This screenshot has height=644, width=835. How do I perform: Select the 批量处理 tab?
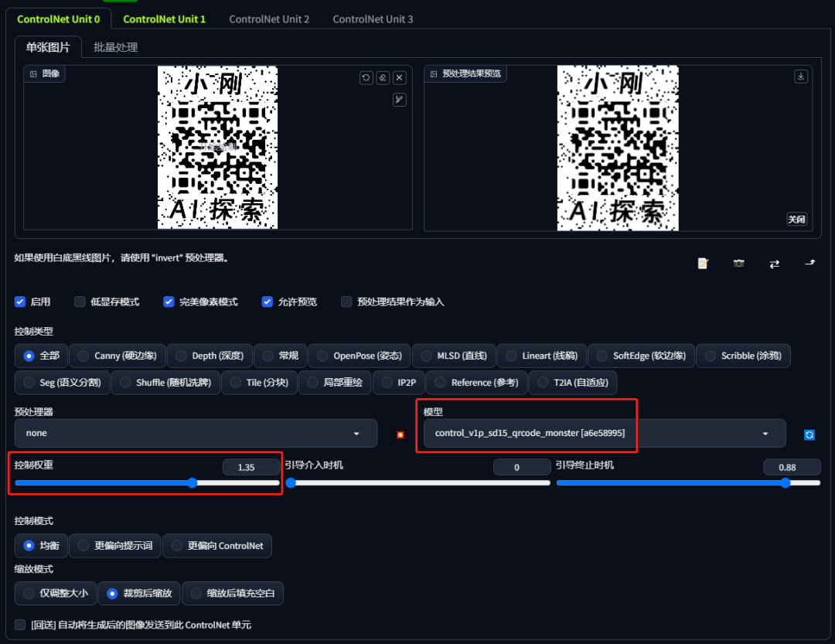click(x=115, y=47)
